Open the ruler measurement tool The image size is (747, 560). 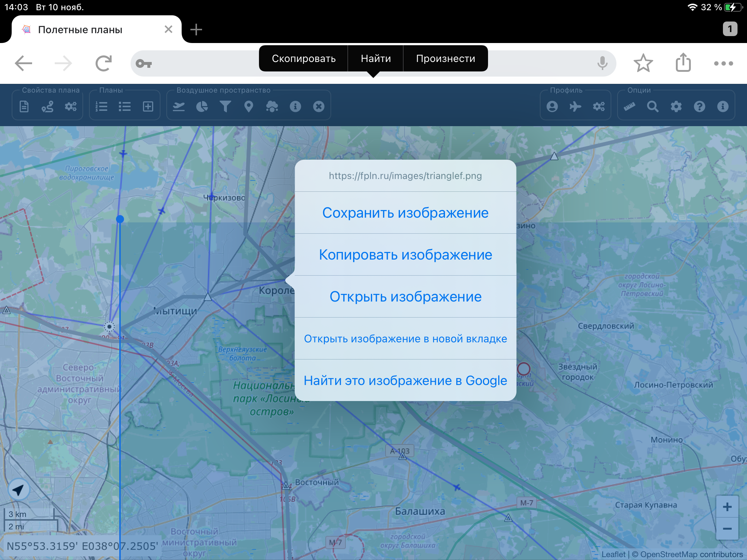[x=629, y=106]
